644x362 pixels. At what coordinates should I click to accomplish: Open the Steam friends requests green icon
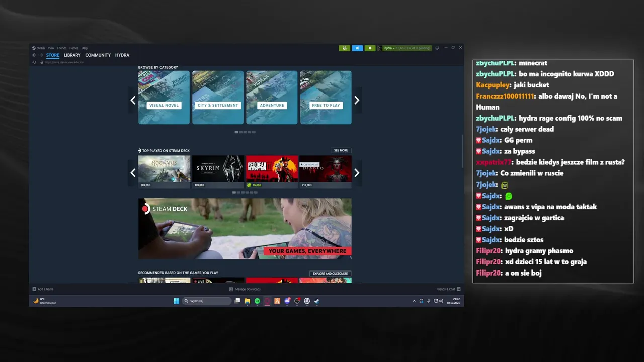344,48
